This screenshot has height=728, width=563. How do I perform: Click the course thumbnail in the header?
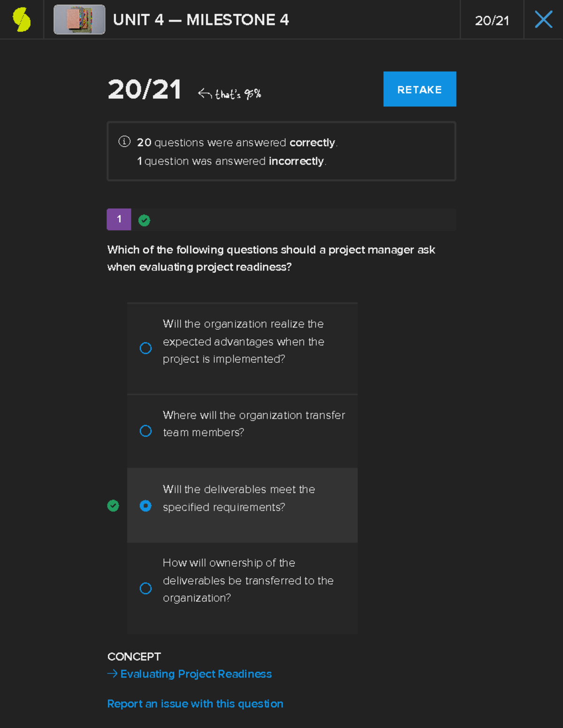click(79, 20)
